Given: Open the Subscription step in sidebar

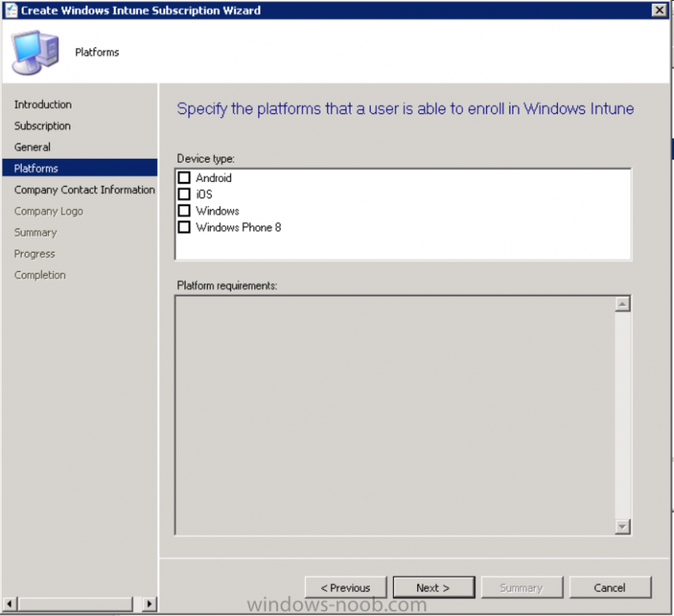Looking at the screenshot, I should point(43,126).
